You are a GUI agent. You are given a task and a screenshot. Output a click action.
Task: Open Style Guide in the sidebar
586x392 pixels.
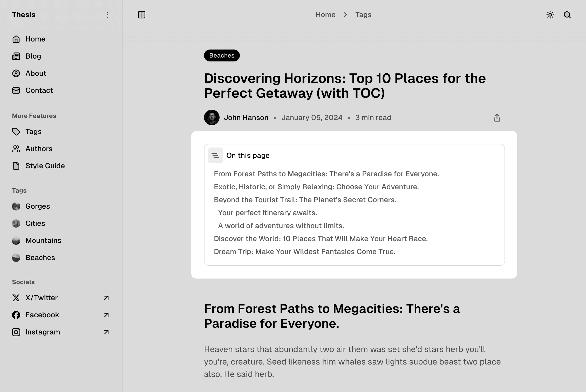tap(45, 166)
